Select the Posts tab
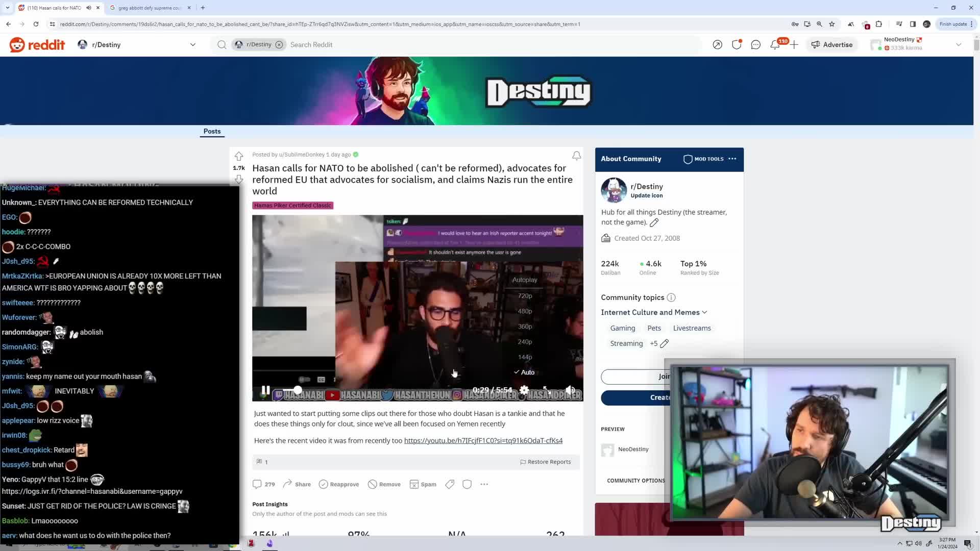 [212, 132]
